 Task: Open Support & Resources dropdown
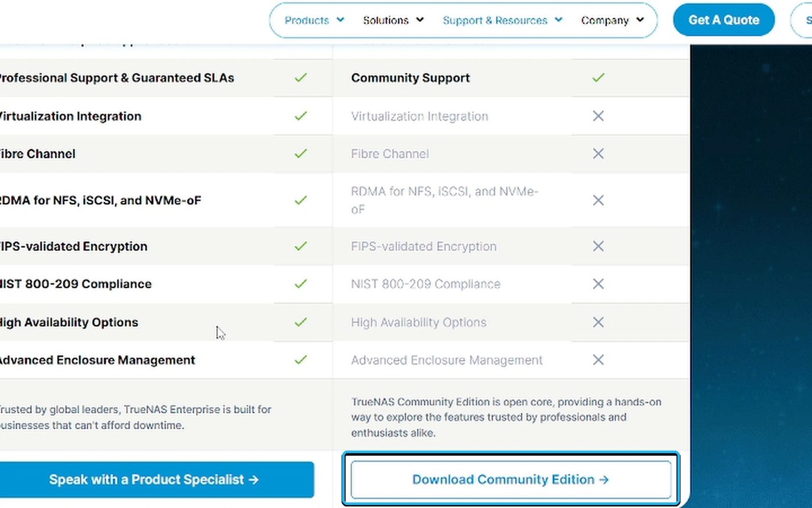coord(502,20)
